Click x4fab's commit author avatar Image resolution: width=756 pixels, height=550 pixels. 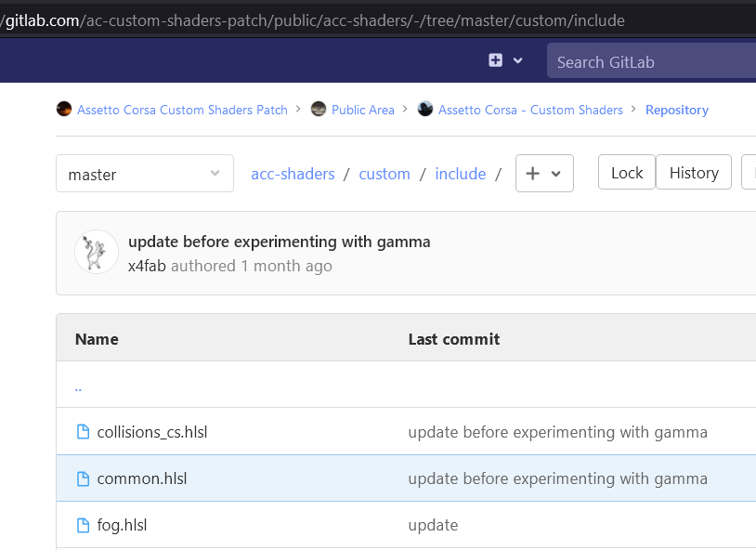[x=97, y=252]
